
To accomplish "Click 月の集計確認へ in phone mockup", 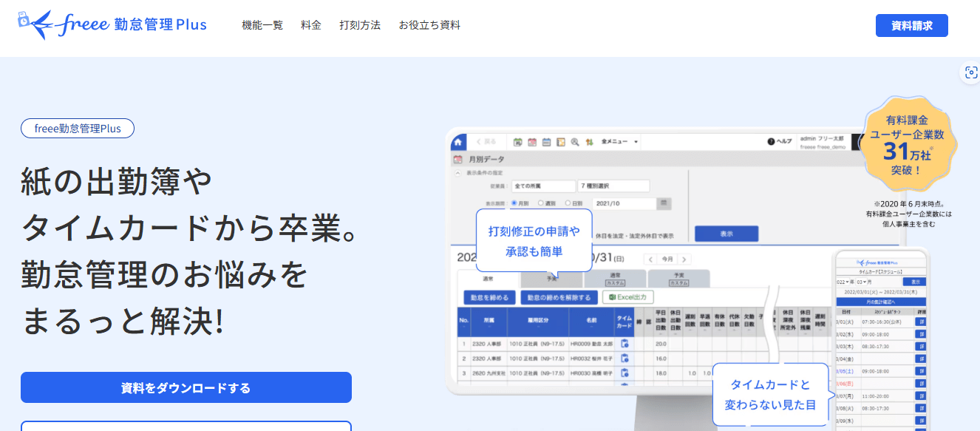I will (880, 302).
